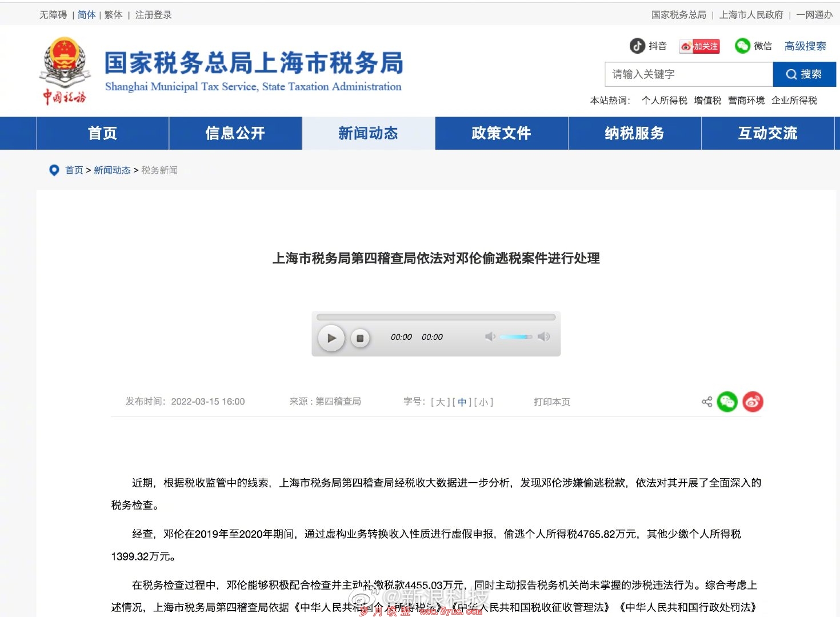Switch to 繁体 traditional Chinese
Viewport: 840px width, 617px height.
coord(113,15)
